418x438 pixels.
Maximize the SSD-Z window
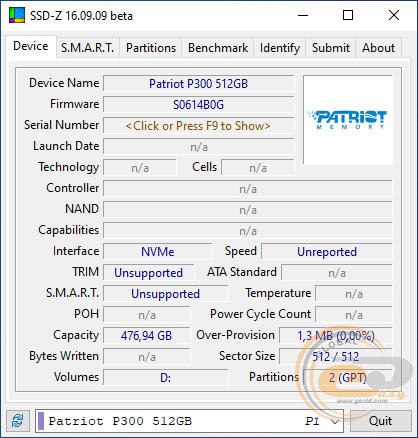tap(348, 15)
